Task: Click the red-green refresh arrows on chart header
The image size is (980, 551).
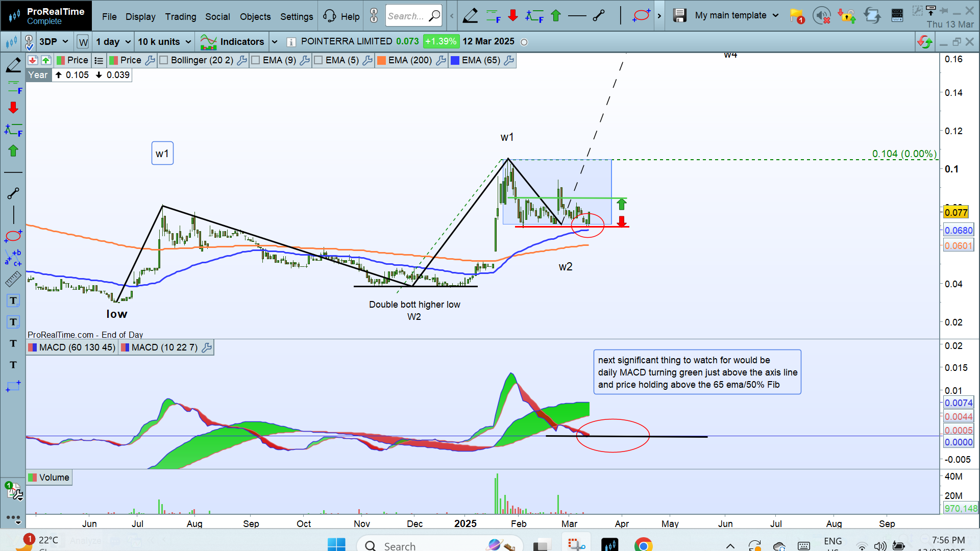Action: click(x=925, y=42)
